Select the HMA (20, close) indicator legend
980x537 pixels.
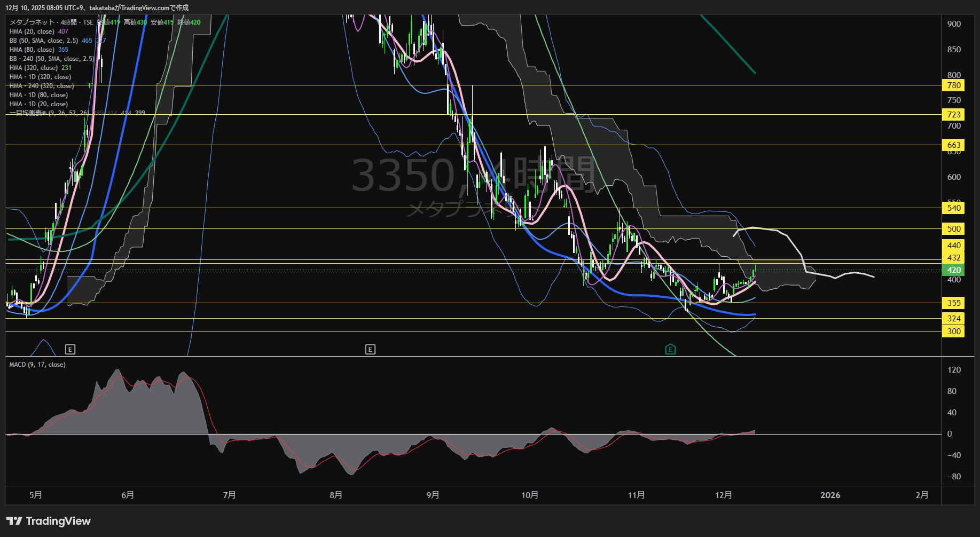[x=32, y=31]
